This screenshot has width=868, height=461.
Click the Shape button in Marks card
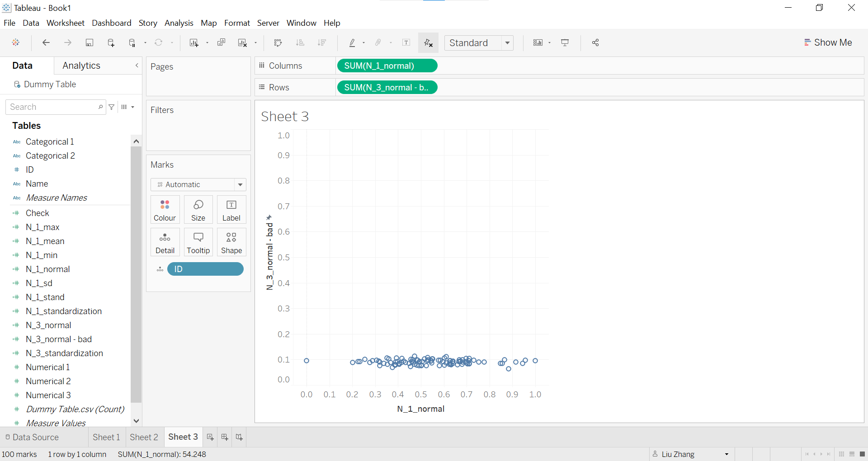click(231, 242)
